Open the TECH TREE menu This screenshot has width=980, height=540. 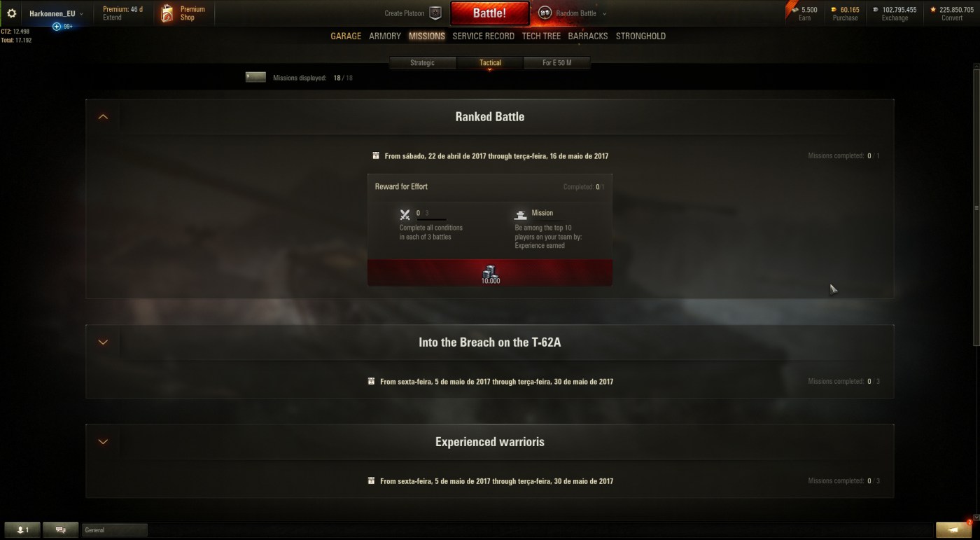541,36
